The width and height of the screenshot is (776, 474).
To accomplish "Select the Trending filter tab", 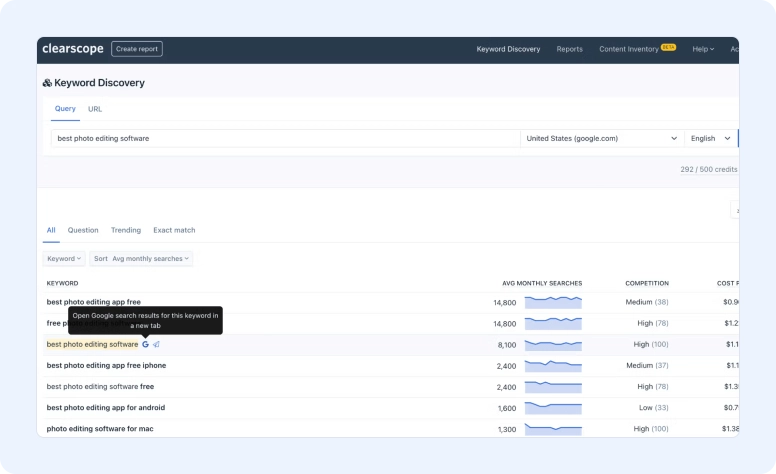I will [x=126, y=230].
